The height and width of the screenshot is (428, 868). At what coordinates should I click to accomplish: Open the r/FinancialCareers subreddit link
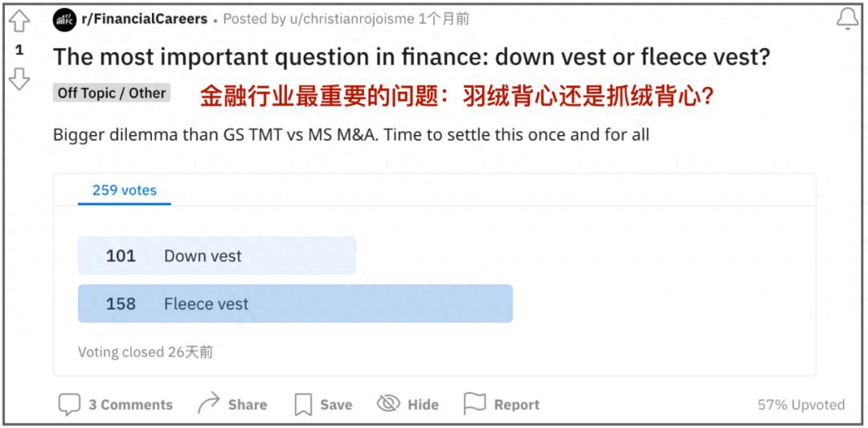pos(144,19)
